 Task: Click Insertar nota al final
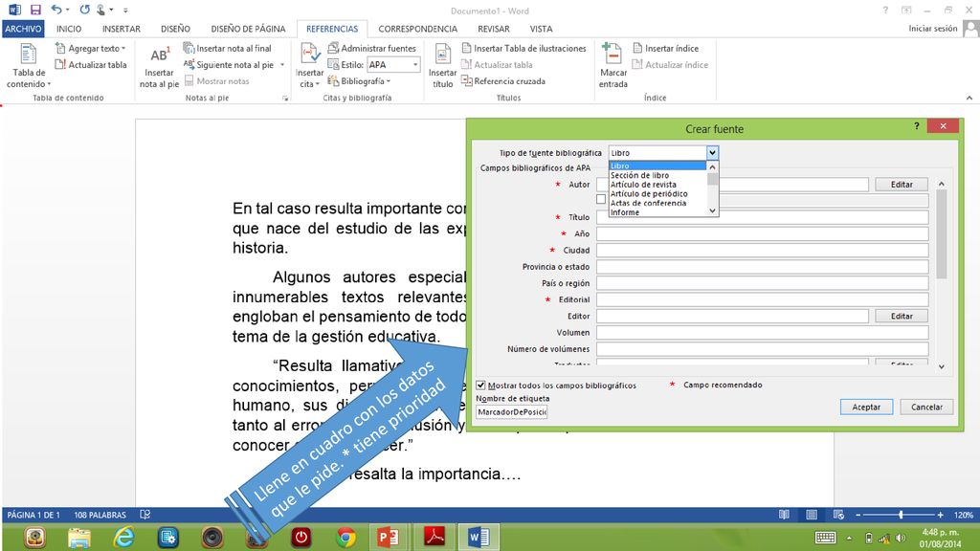[228, 48]
